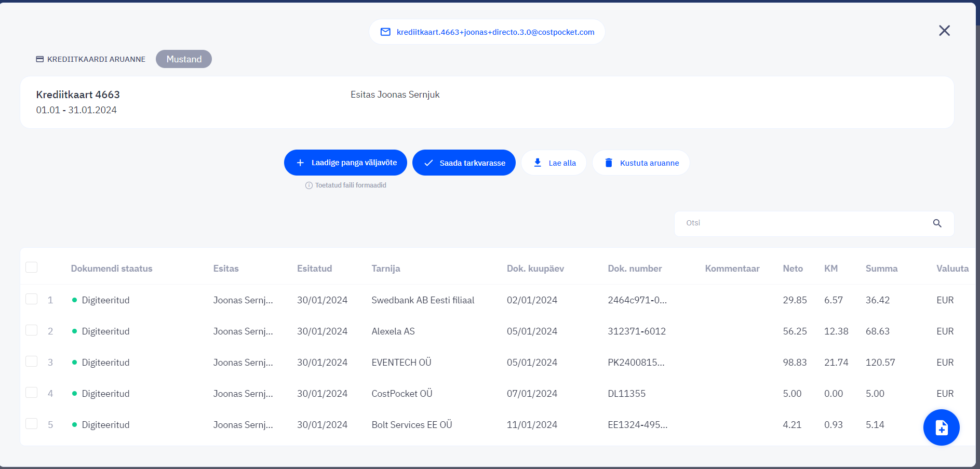Click Alexela AS supplier cell
980x469 pixels.
393,331
